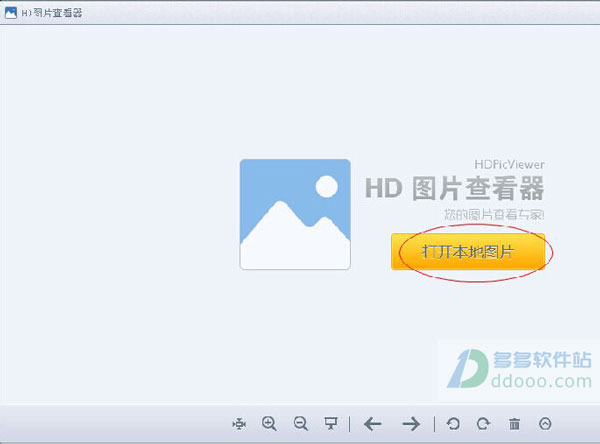Delete image using the trash can icon
This screenshot has height=444, width=600.
[515, 424]
